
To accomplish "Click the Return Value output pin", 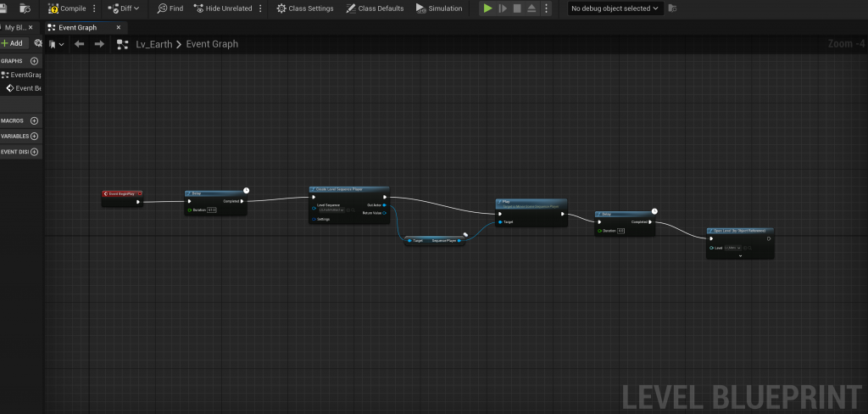I will pos(385,213).
